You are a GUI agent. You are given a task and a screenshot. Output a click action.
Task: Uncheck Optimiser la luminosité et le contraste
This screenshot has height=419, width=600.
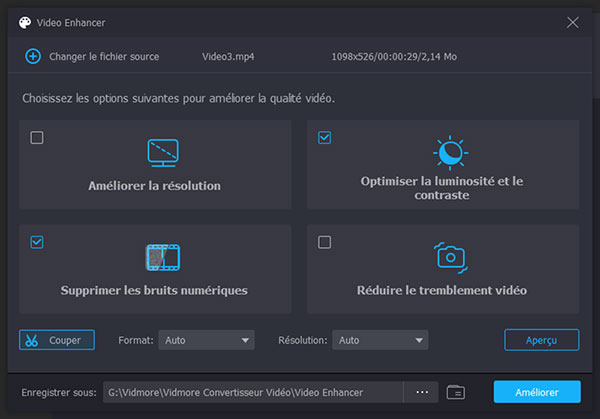[x=324, y=137]
